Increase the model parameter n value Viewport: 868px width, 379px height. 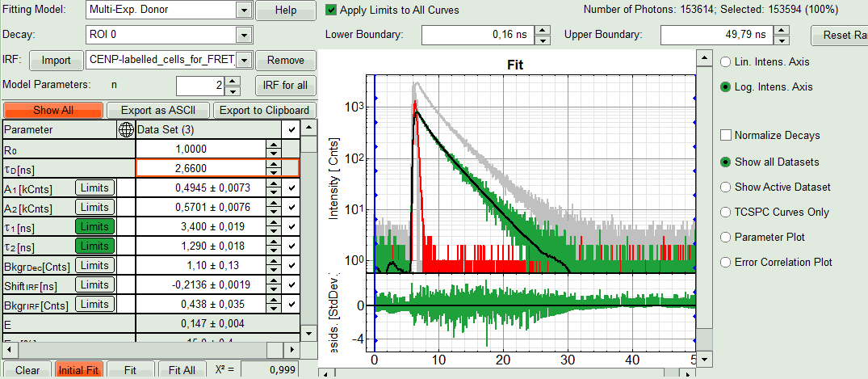coord(233,81)
